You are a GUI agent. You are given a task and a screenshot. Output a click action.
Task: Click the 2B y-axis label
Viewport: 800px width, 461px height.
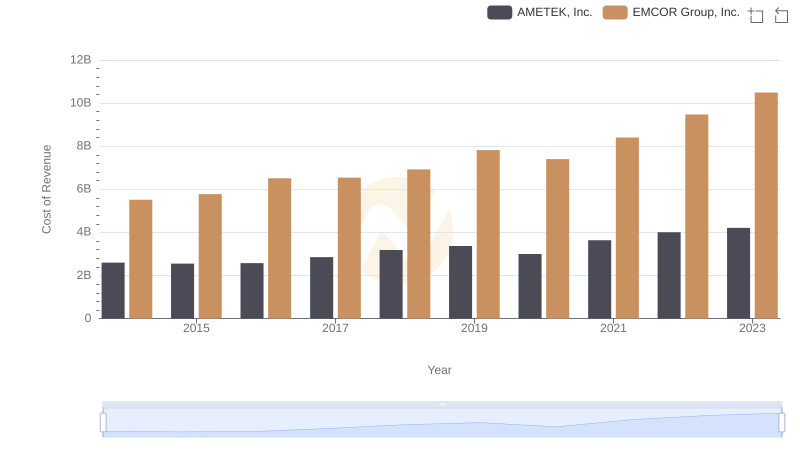click(84, 275)
